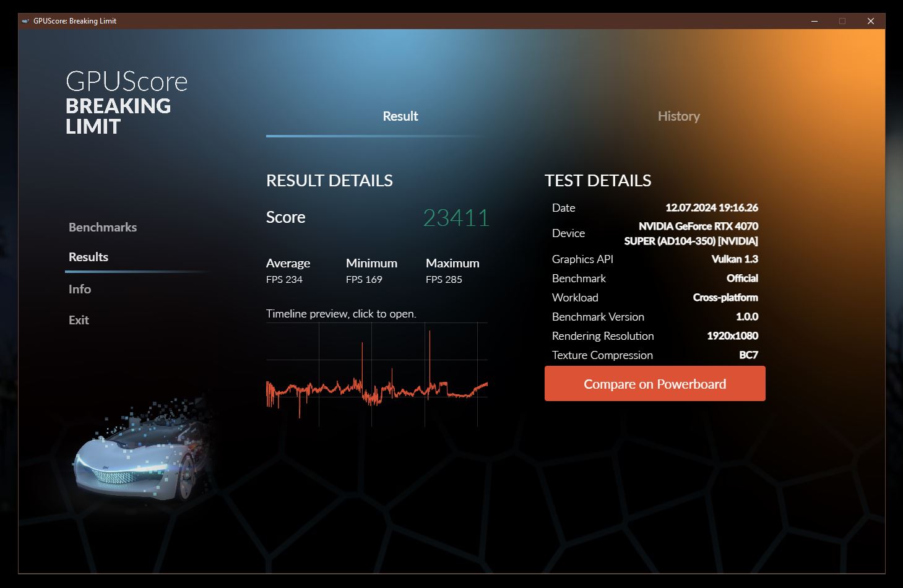Click the window title GPUScore: Breaking Limit
The width and height of the screenshot is (903, 588).
pyautogui.click(x=75, y=21)
